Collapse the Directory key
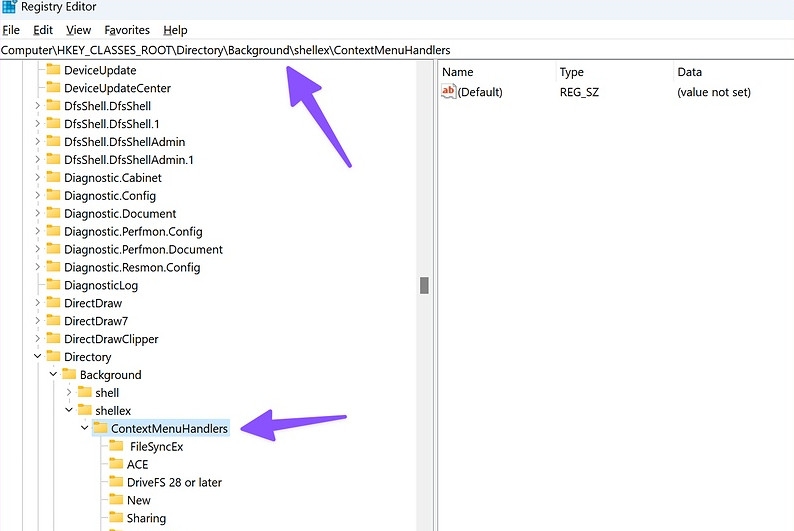The image size is (794, 531). click(x=37, y=356)
